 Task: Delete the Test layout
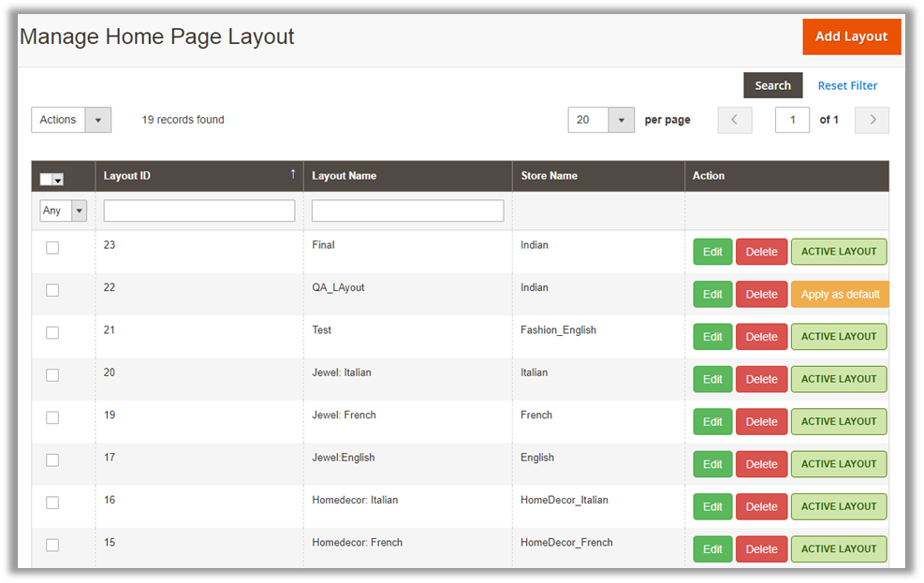coord(761,337)
